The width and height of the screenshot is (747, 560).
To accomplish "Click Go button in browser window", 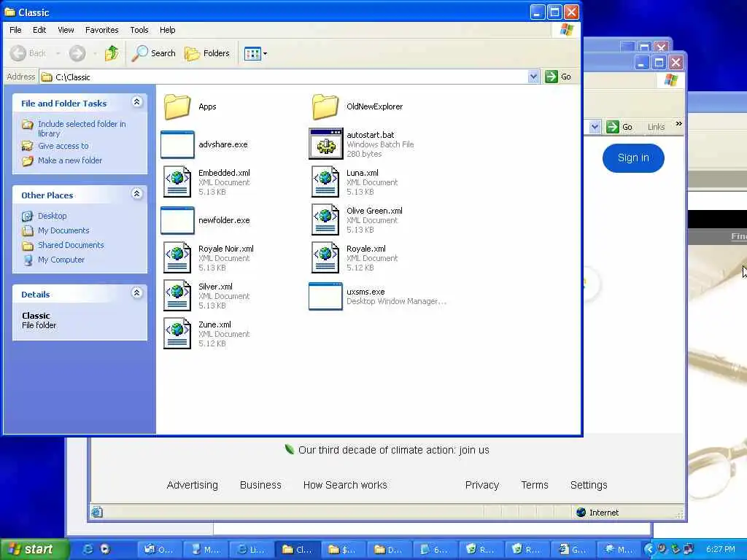I will coord(620,127).
